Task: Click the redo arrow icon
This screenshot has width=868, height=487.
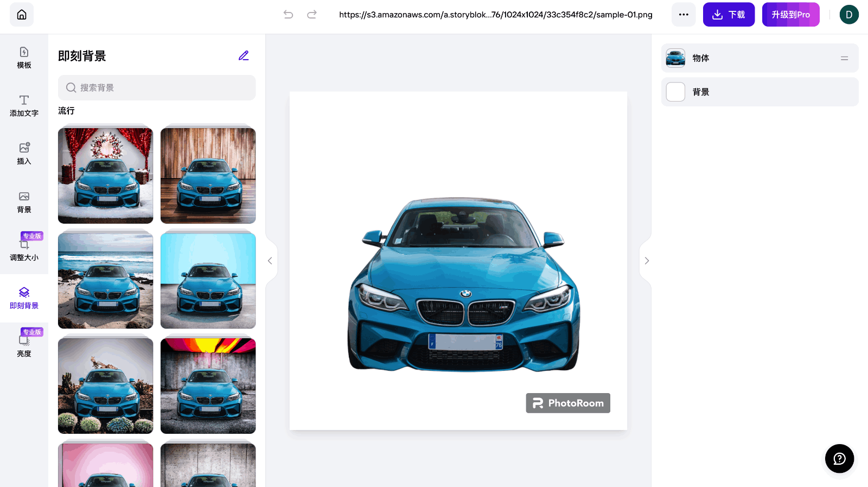Action: [312, 15]
